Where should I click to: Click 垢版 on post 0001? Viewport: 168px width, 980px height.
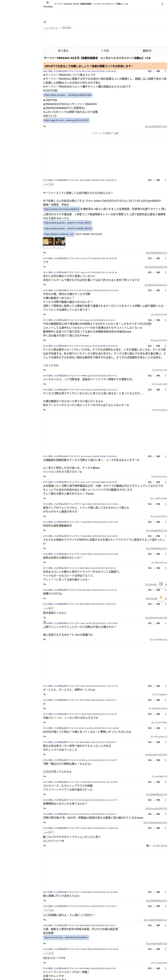[150, 71]
